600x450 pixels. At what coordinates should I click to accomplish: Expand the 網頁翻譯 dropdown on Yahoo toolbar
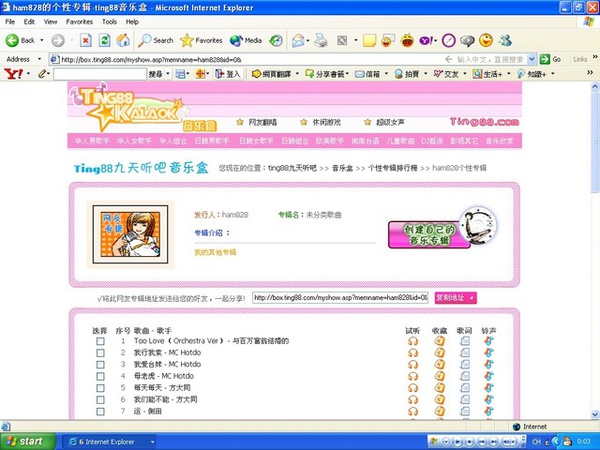tap(297, 74)
